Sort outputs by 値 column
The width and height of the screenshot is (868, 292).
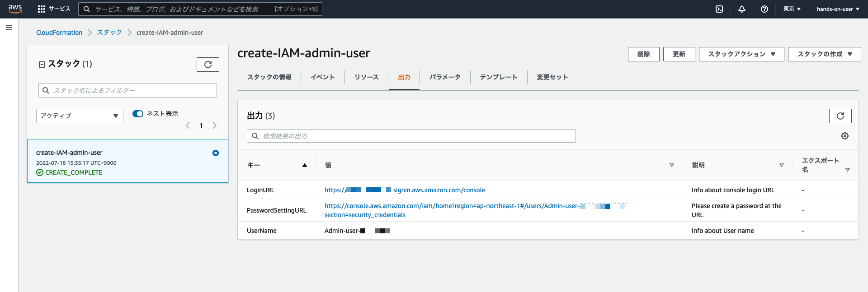[x=672, y=165]
